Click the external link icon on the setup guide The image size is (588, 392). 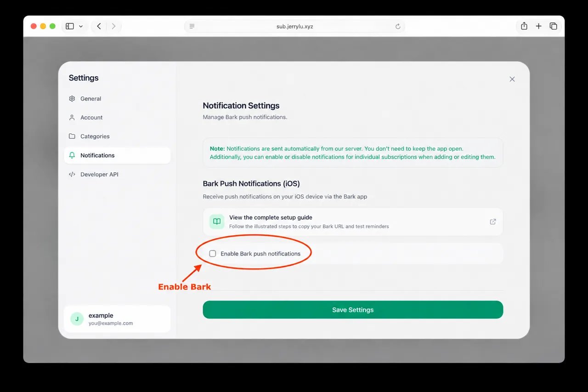click(493, 222)
